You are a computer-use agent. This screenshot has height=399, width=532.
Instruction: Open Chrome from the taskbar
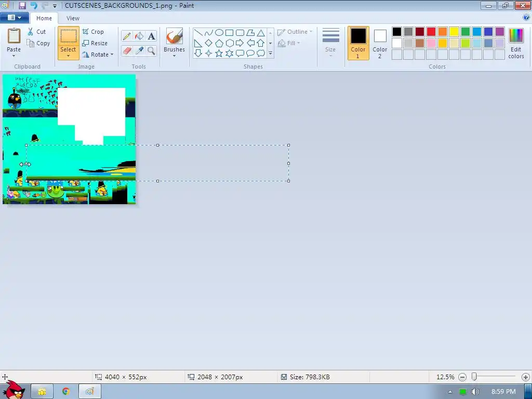pyautogui.click(x=66, y=391)
